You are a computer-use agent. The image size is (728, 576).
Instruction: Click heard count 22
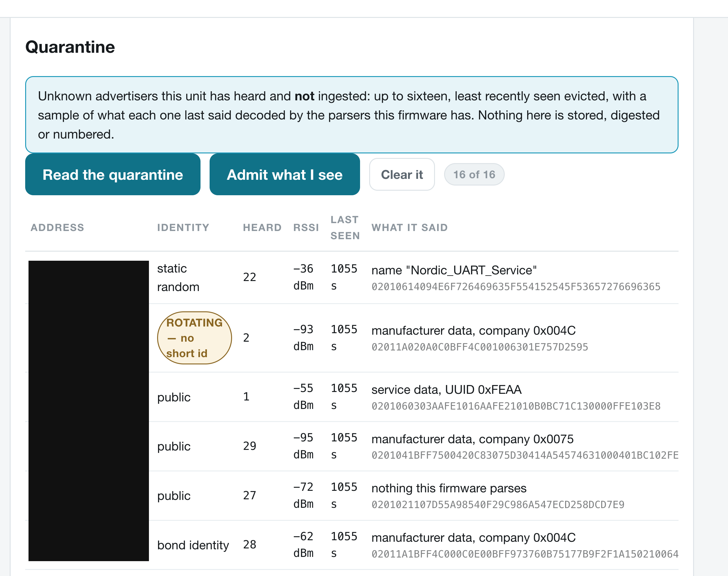(x=250, y=277)
